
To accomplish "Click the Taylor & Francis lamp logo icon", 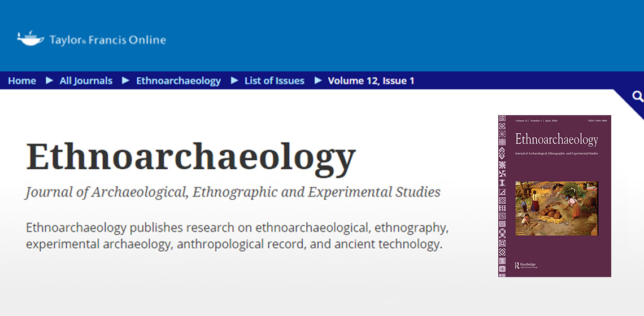I will (x=31, y=38).
